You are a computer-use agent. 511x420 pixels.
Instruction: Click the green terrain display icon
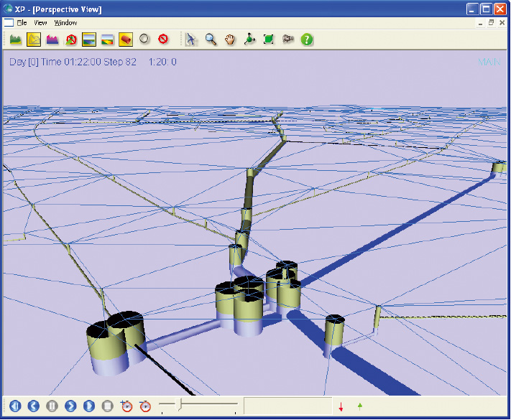tap(16, 39)
